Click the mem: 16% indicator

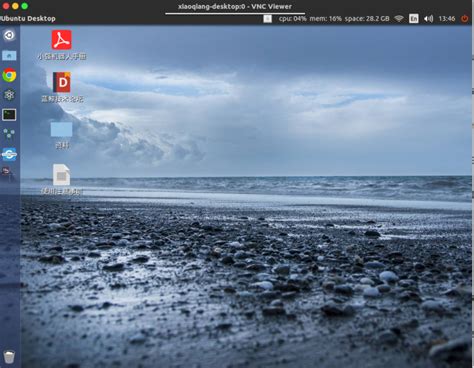click(326, 19)
